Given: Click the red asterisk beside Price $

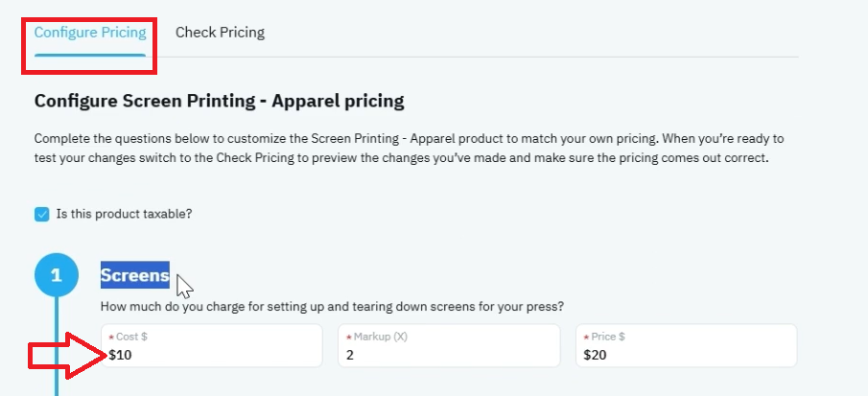Looking at the screenshot, I should 587,338.
